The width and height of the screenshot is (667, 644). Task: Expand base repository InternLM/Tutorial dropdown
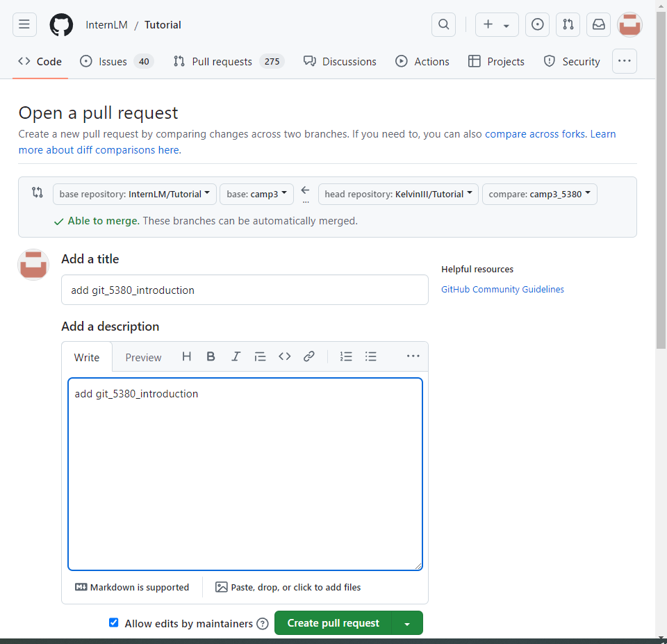click(134, 194)
